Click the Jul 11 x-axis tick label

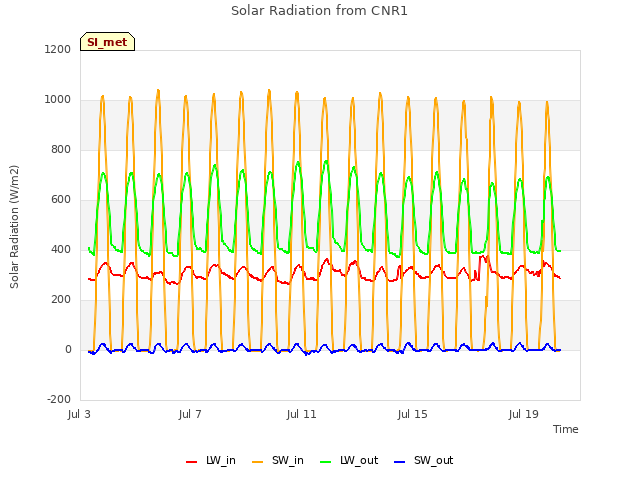point(301,415)
